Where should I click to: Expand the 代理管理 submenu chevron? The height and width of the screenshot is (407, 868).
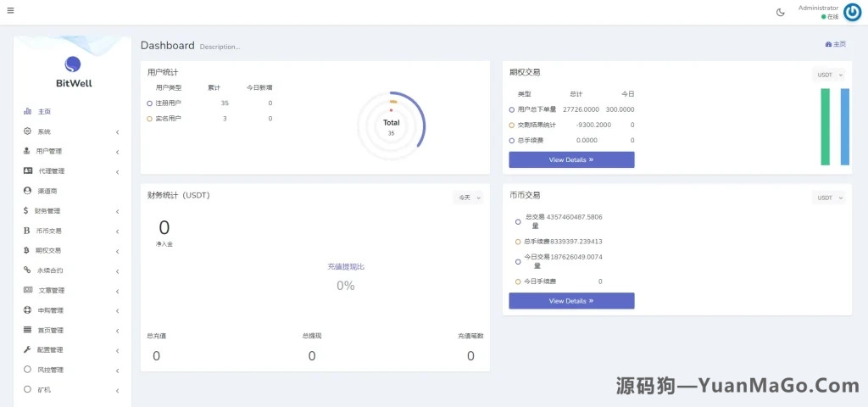pos(117,172)
